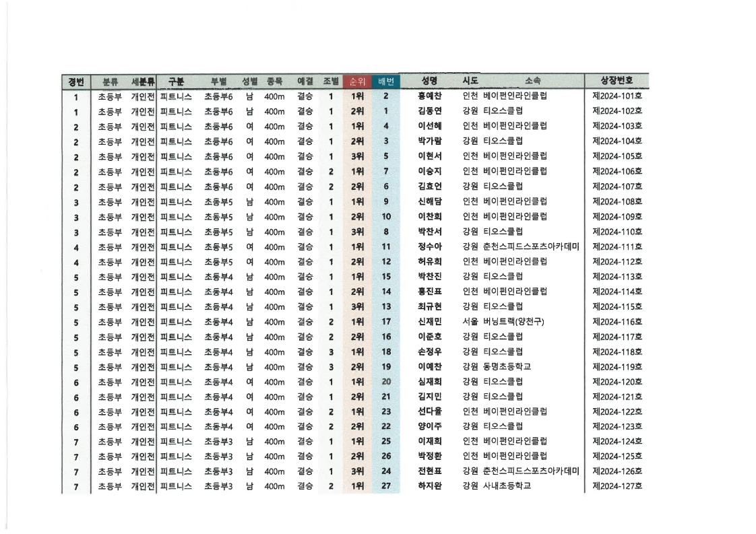Click the 분류 column header
Screen dimensions: 756x534
point(110,82)
